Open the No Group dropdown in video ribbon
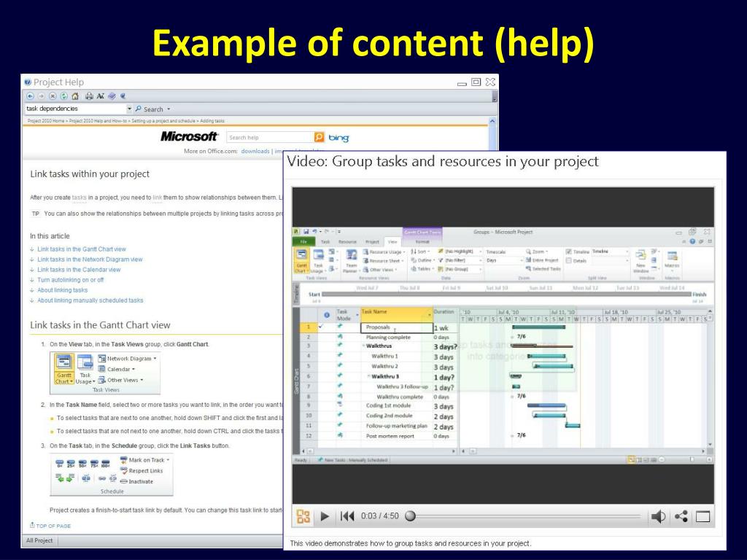747x560 pixels. [480, 269]
